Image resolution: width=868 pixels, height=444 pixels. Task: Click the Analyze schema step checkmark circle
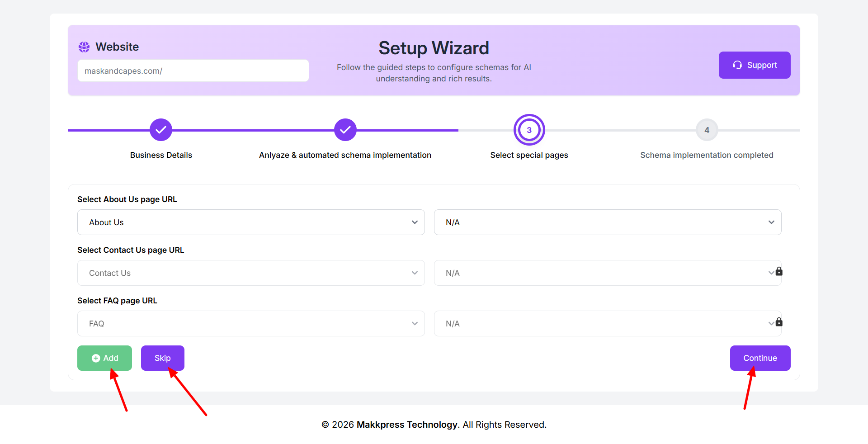[x=345, y=130]
